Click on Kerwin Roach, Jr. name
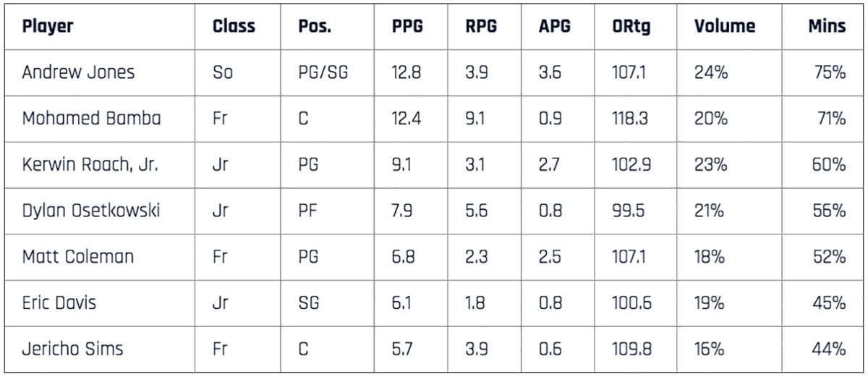The width and height of the screenshot is (868, 377). (x=90, y=164)
